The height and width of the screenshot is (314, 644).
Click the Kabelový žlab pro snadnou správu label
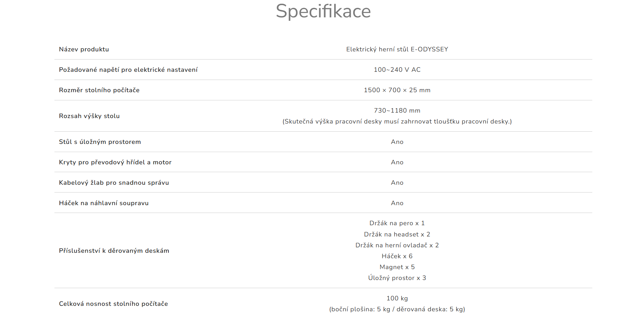click(x=114, y=183)
